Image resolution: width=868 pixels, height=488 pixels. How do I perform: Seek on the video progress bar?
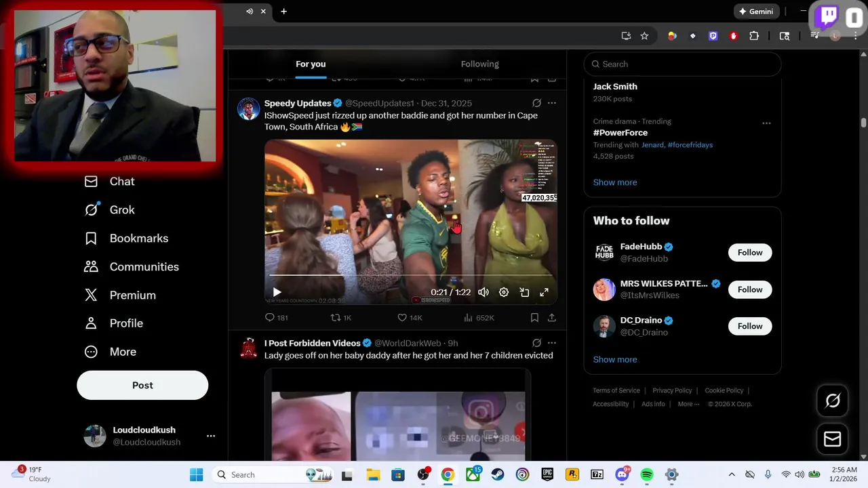(x=410, y=275)
